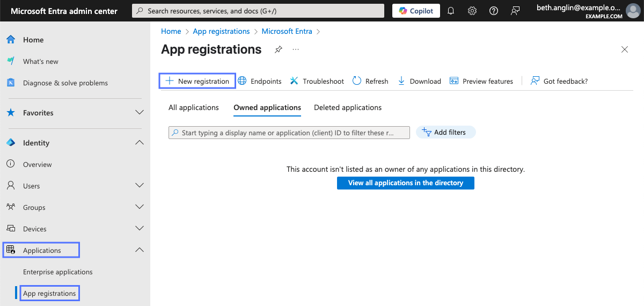Click the Groups people icon
This screenshot has width=644, height=306.
point(10,207)
